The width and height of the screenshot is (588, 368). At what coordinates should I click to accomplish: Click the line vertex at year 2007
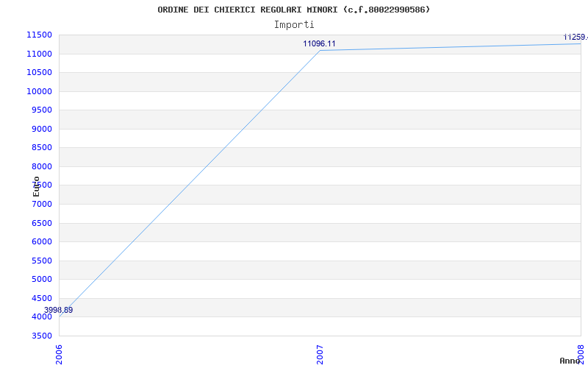point(320,50)
